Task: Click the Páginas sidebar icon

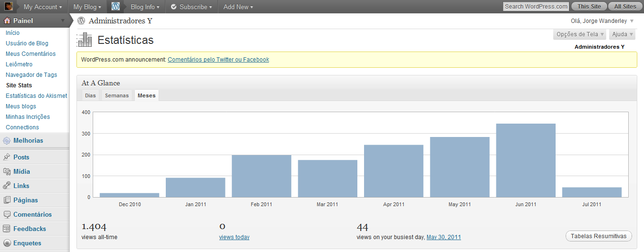Action: 7,200
